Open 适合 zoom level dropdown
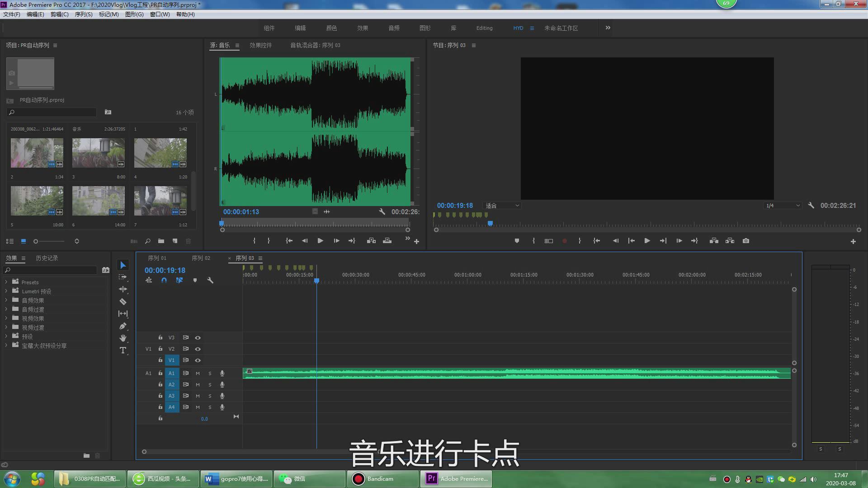Viewport: 868px width, 488px height. click(502, 206)
